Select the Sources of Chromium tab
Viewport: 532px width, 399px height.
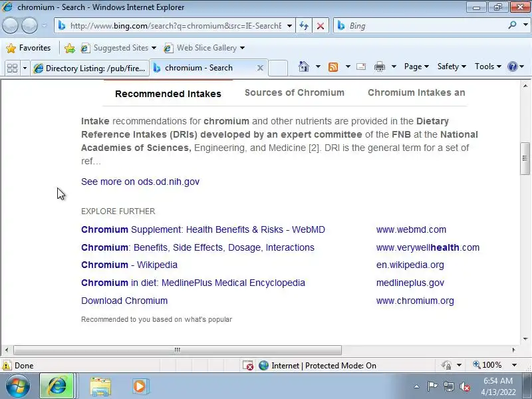pos(295,92)
